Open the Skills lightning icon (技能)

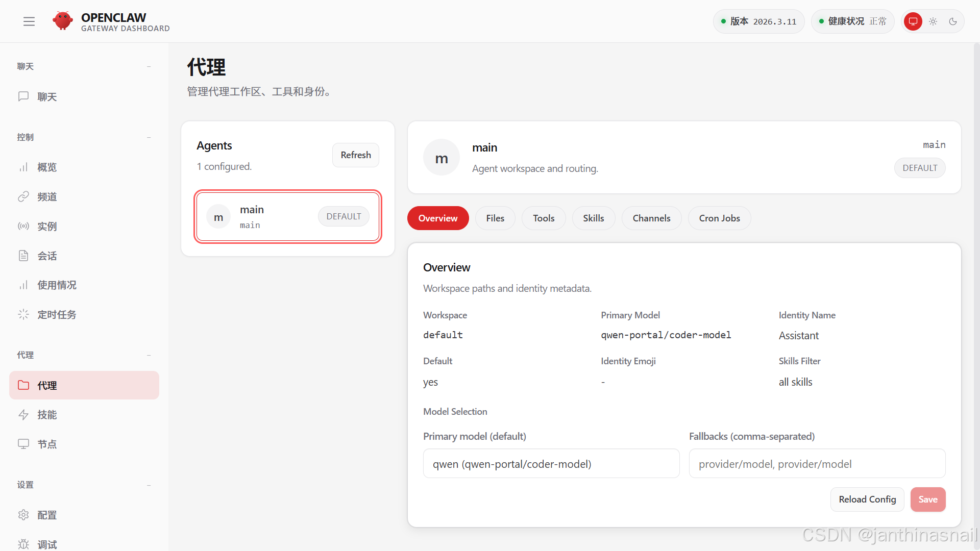[x=23, y=415]
